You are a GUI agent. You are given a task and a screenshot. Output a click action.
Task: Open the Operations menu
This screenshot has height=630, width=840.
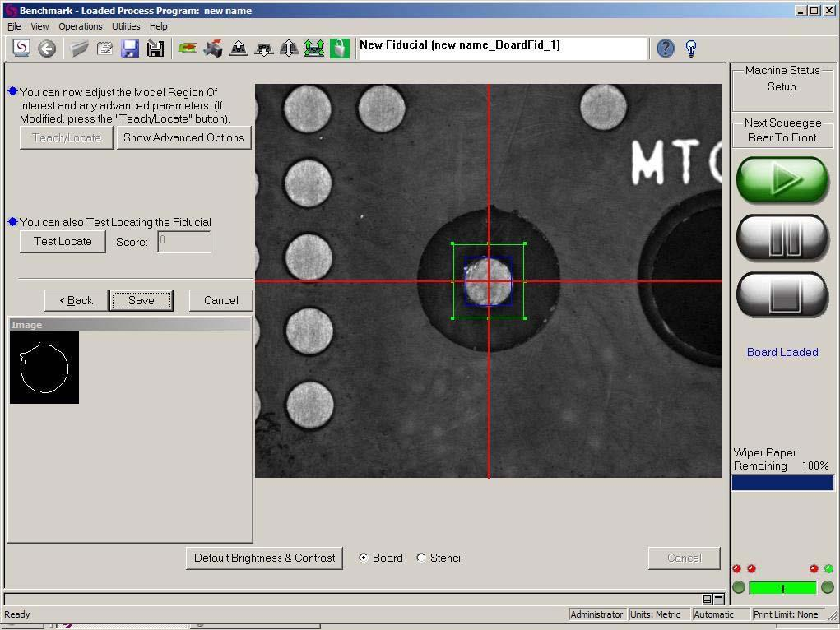tap(80, 26)
